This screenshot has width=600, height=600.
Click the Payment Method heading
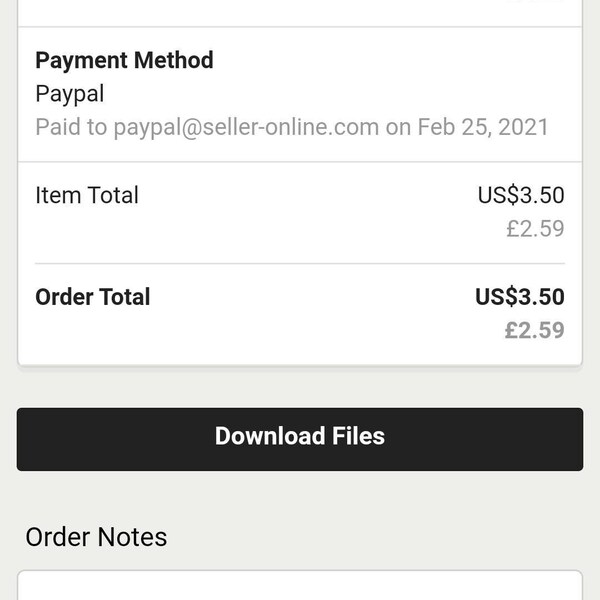coord(124,60)
